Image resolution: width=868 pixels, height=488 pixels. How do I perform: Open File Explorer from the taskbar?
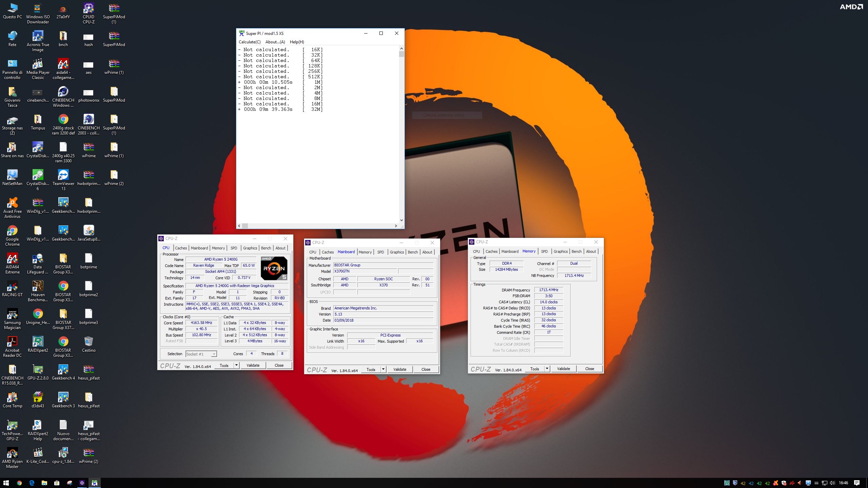point(44,483)
